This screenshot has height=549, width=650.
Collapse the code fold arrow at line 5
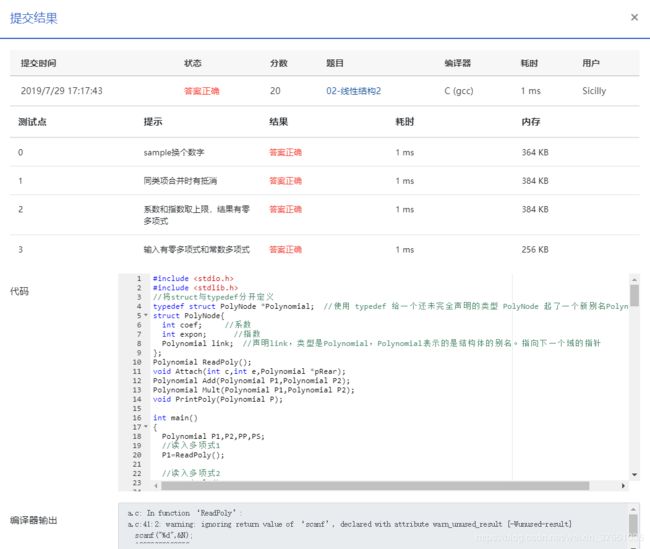tap(146, 316)
